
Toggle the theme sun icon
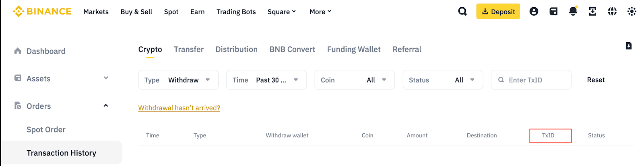pyautogui.click(x=632, y=11)
